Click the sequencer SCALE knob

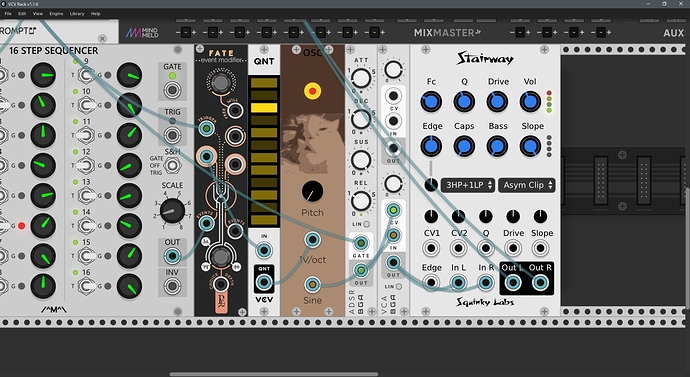[x=172, y=211]
